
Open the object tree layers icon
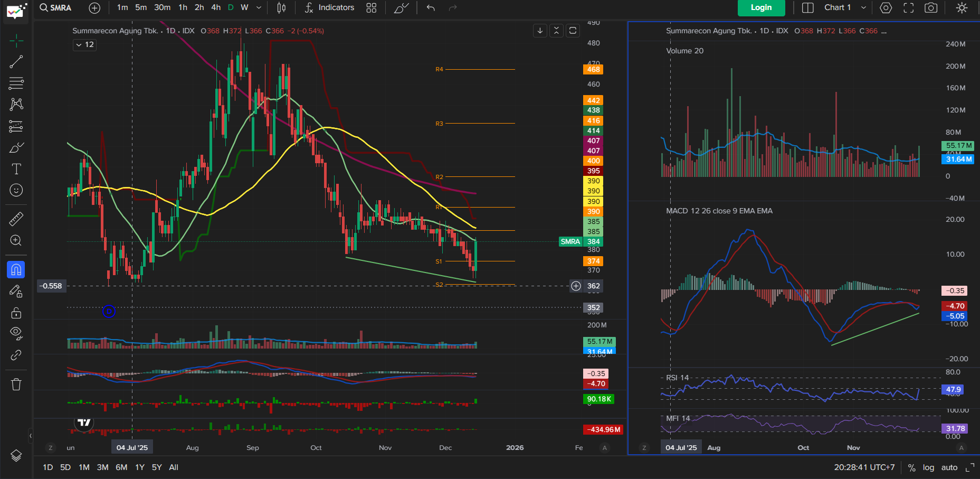point(16,455)
